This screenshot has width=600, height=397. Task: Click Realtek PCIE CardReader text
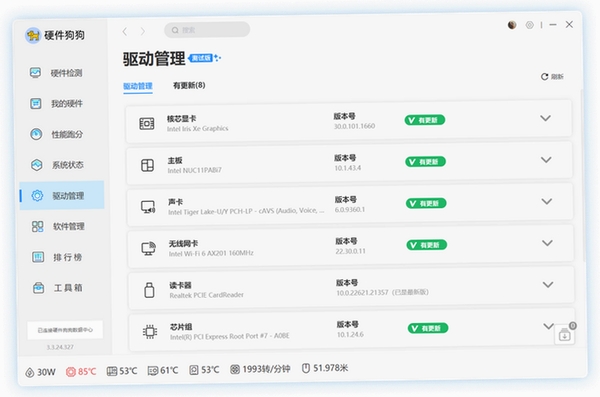pyautogui.click(x=207, y=295)
